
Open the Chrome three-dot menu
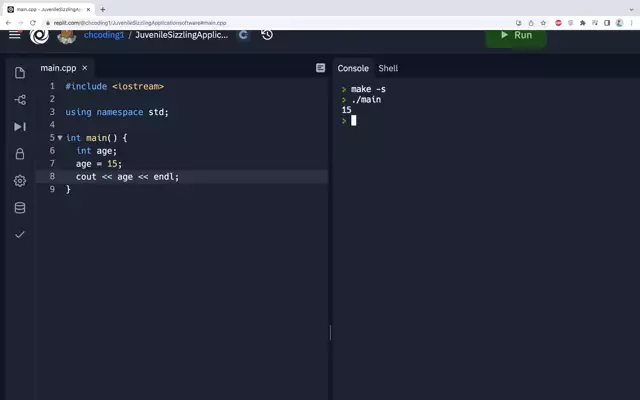click(x=631, y=23)
